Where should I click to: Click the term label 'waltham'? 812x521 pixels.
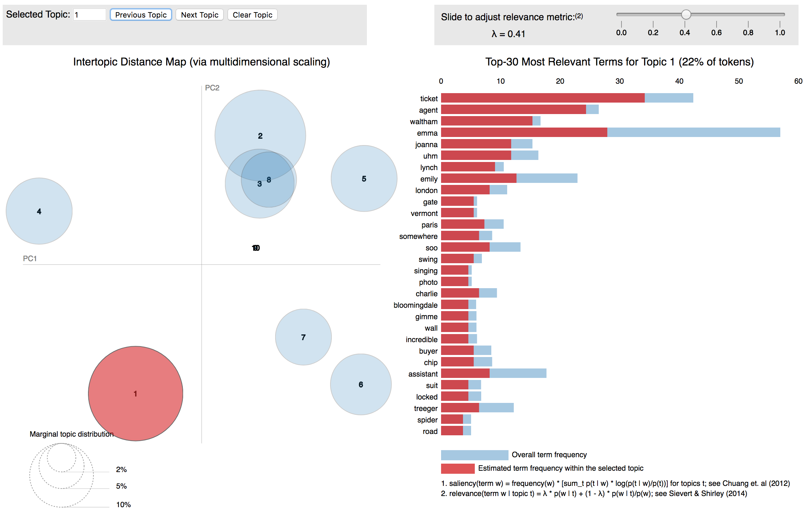tap(424, 121)
